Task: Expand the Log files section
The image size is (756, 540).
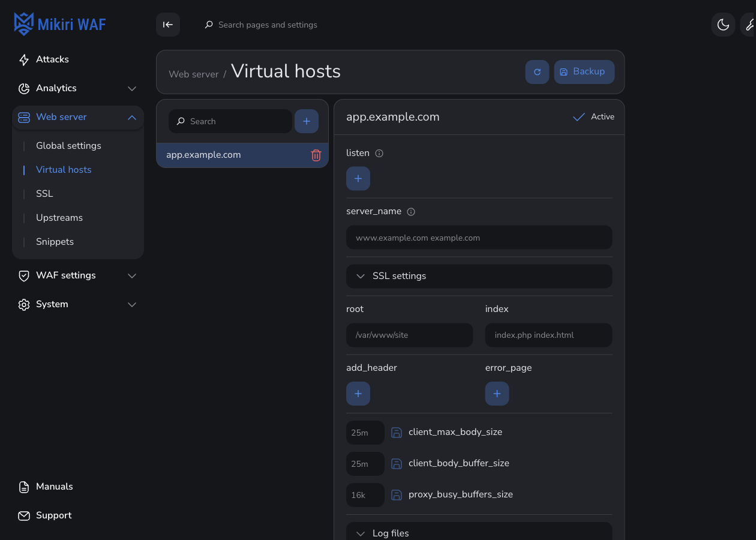Action: tap(479, 531)
